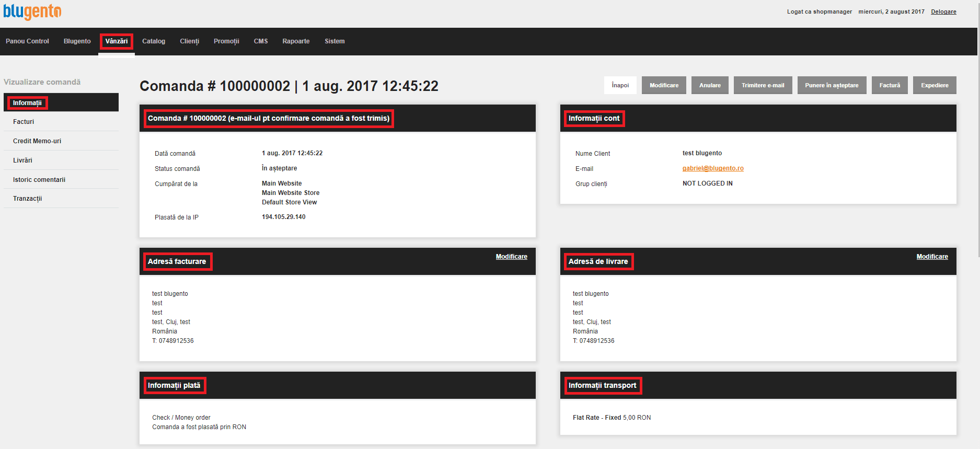
Task: Click the Flat Rate - Fixed text
Action: click(x=597, y=418)
